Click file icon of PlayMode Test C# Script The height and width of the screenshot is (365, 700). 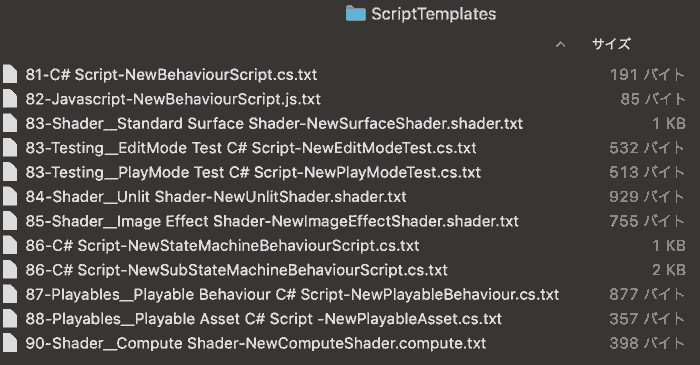pyautogui.click(x=10, y=172)
